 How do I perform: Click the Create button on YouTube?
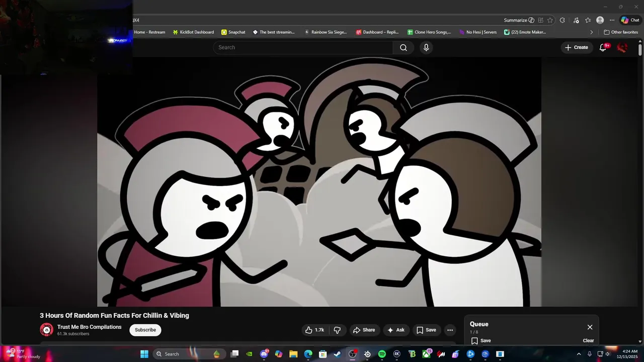(x=577, y=47)
